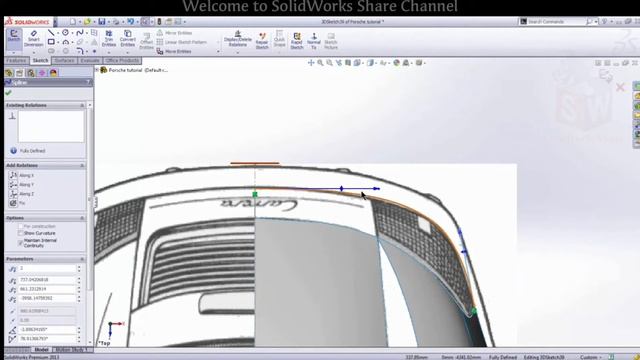This screenshot has width=640, height=360.
Task: Select the Circle sketch tool
Action: click(x=65, y=33)
